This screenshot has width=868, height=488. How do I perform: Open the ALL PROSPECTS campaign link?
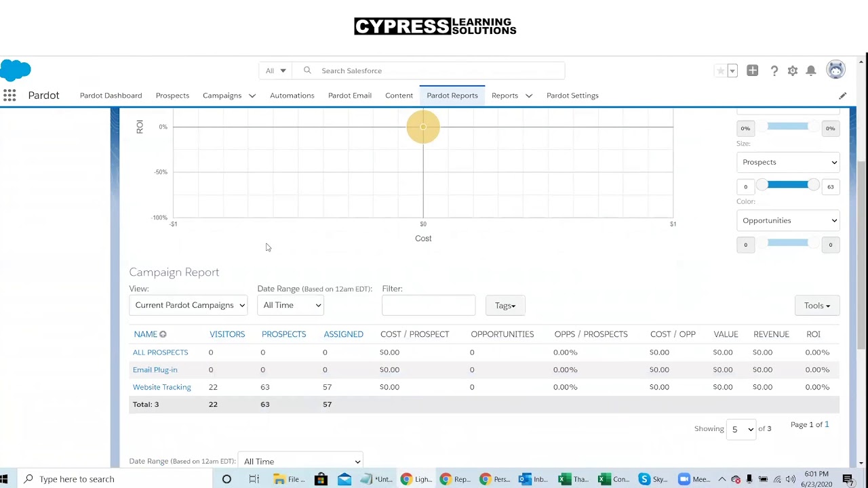[161, 352]
